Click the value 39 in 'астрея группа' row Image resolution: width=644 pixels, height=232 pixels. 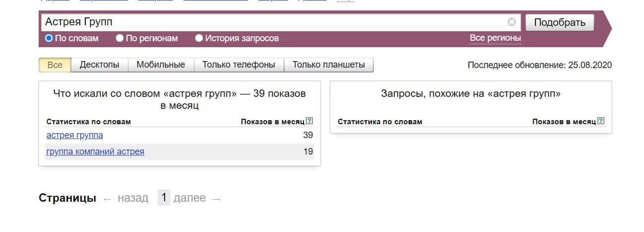click(308, 135)
